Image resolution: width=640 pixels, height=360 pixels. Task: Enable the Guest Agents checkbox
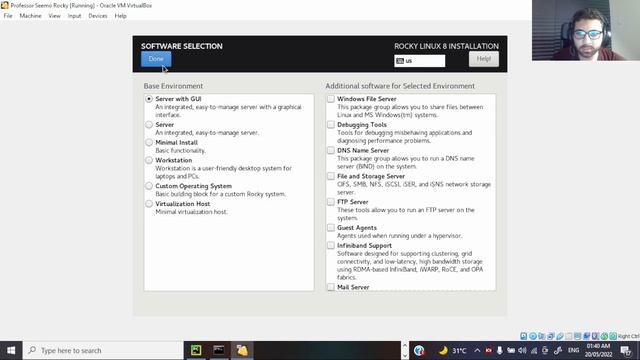coord(331,227)
